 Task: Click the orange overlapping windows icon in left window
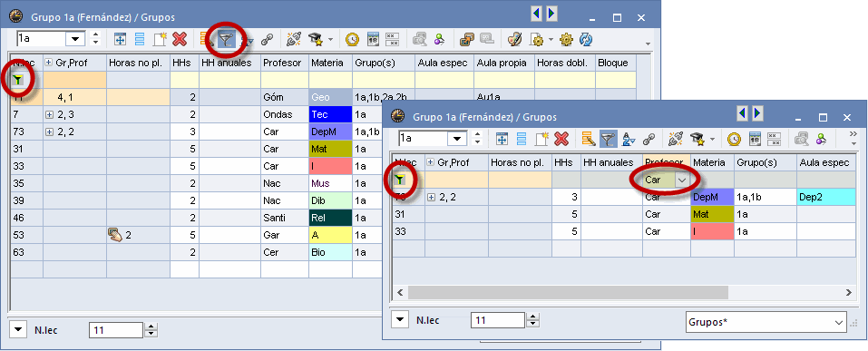click(x=467, y=39)
